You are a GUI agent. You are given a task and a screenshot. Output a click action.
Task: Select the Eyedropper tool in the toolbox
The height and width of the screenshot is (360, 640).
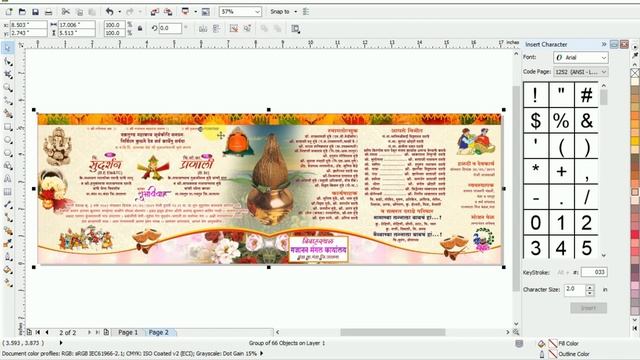(8, 244)
